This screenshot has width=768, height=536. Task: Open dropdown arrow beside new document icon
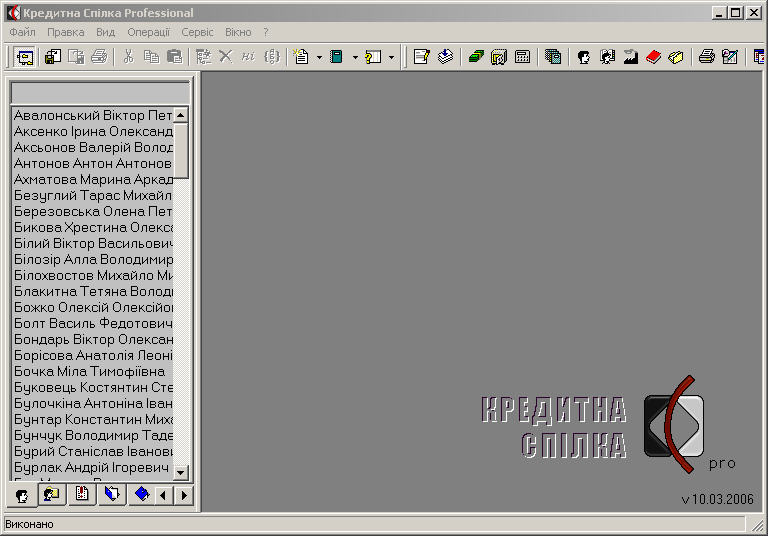tap(319, 58)
